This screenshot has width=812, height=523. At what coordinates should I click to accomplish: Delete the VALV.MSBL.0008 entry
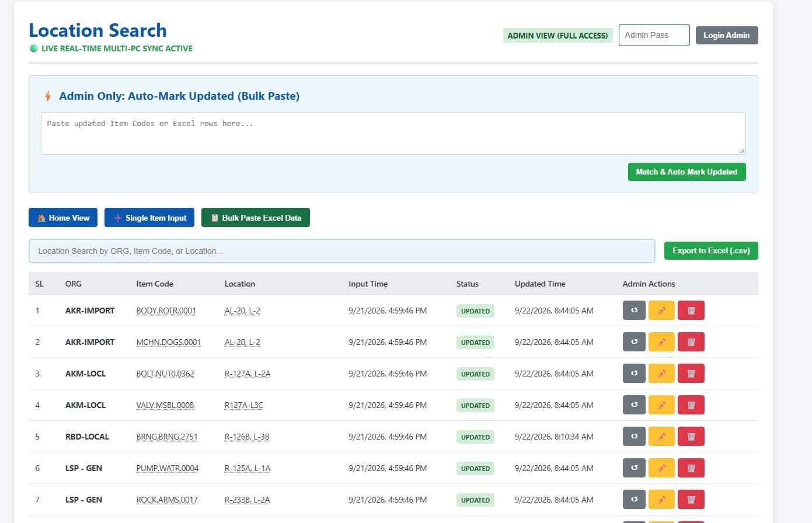point(691,405)
